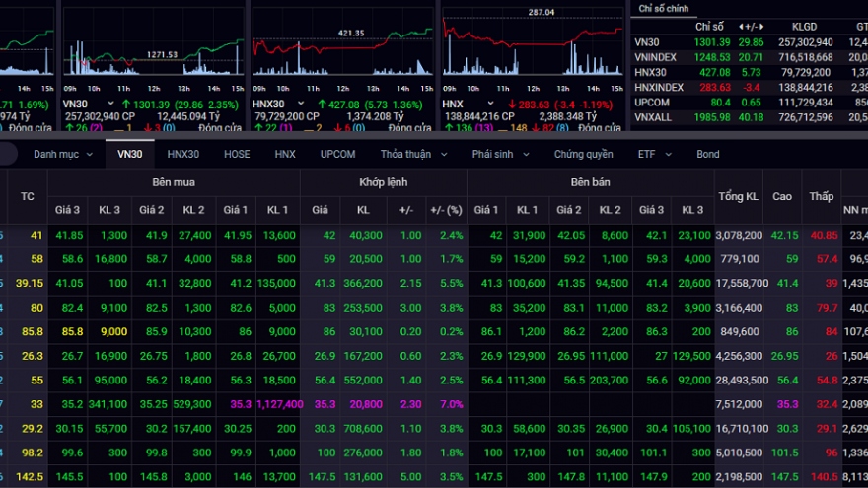The width and height of the screenshot is (868, 488).
Task: Select the HNX30 row in index table
Action: 750,72
